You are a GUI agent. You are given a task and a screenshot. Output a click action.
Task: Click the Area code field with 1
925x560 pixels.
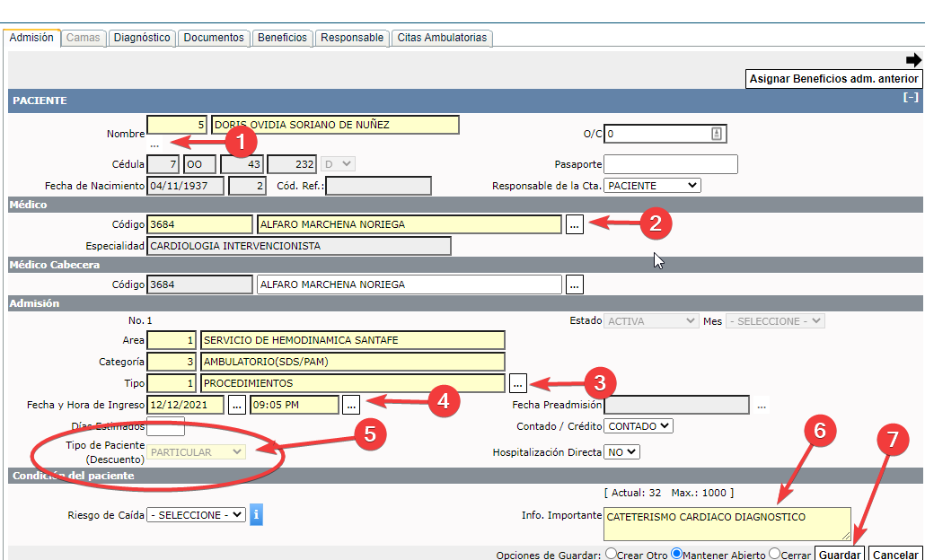tap(171, 340)
